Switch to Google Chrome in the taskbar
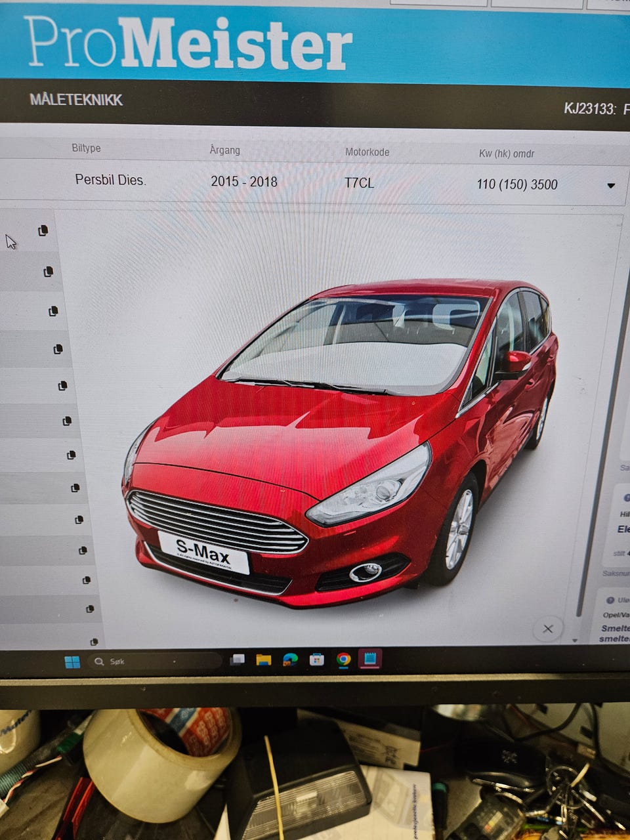The height and width of the screenshot is (840, 630). 343,660
